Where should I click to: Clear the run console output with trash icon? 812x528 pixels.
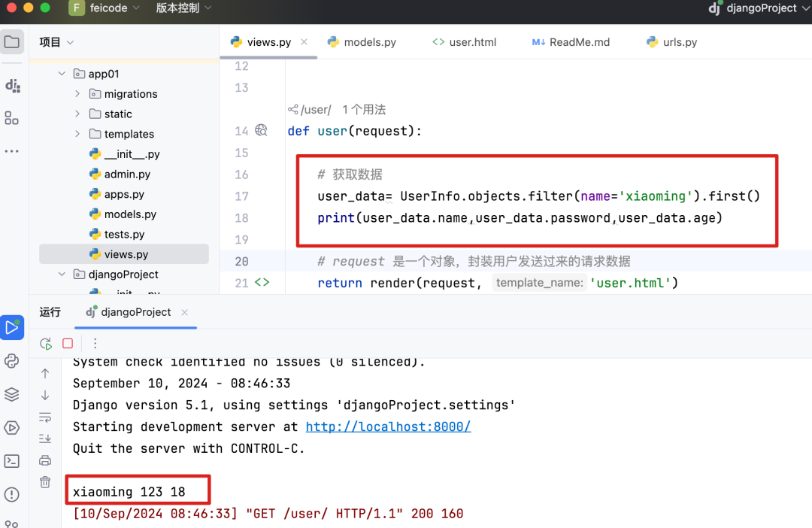click(x=45, y=483)
